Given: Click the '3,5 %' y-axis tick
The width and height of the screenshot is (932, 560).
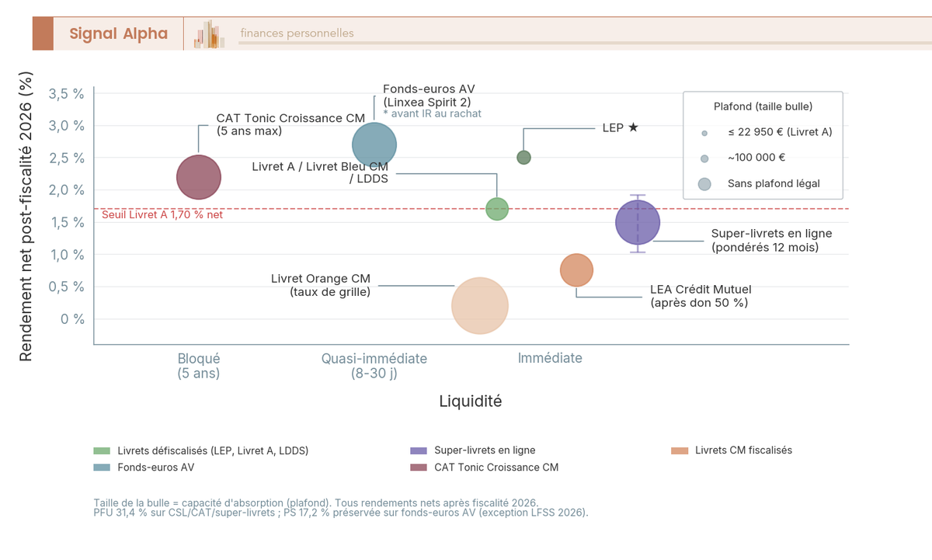Looking at the screenshot, I should pyautogui.click(x=66, y=93).
